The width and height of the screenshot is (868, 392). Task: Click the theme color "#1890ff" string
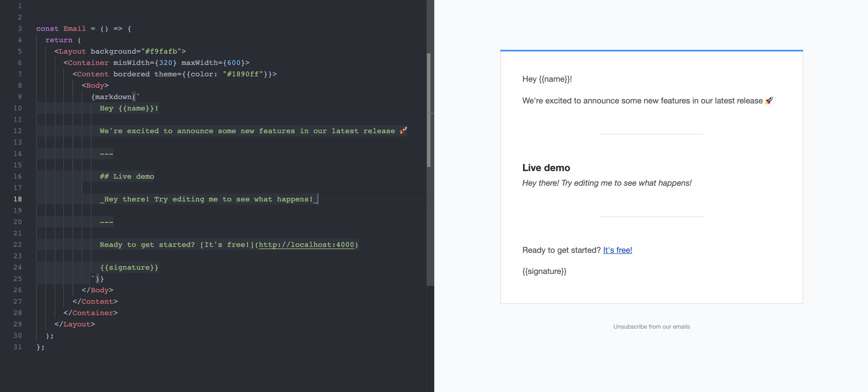click(243, 74)
